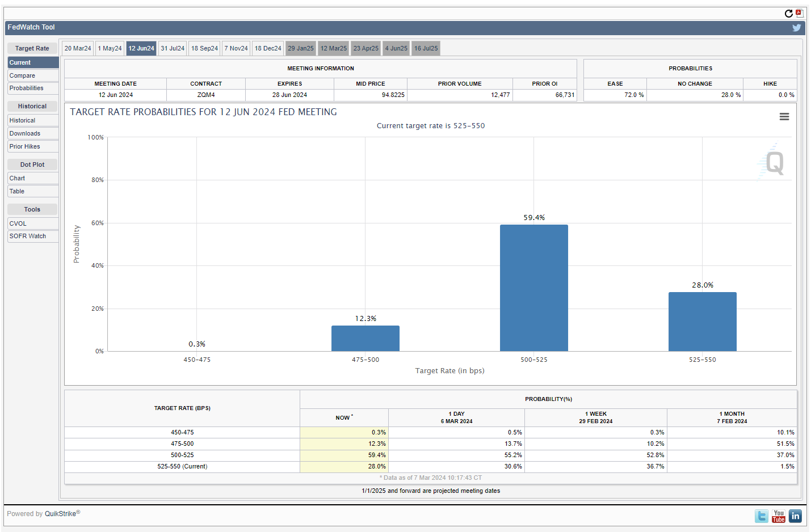Open the Downloads sidebar item
811x532 pixels.
(24, 133)
